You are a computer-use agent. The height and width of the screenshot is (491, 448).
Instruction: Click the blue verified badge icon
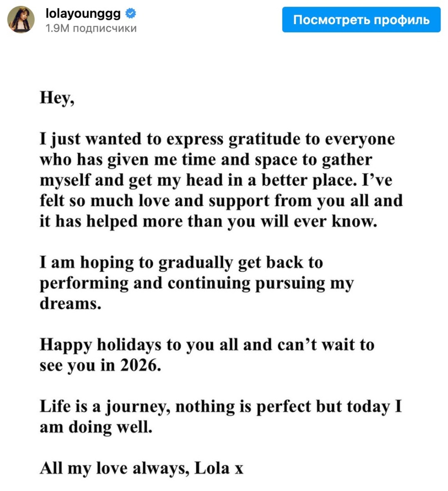point(130,14)
